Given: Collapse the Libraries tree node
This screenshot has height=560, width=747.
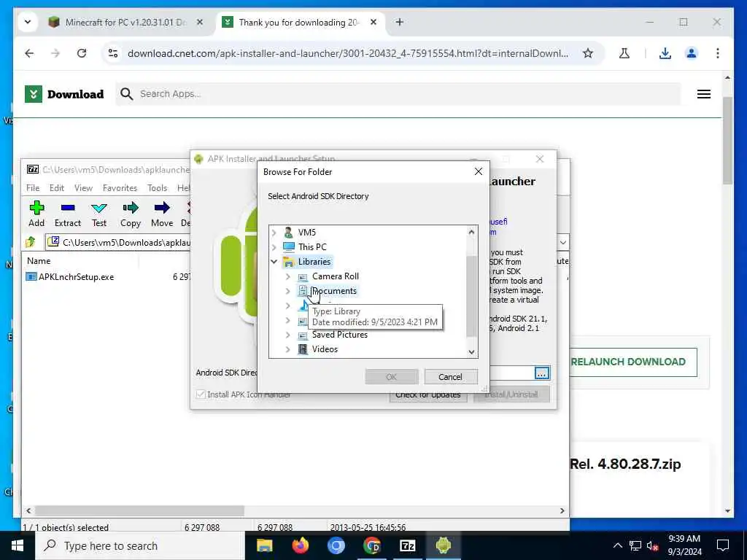Looking at the screenshot, I should coord(274,262).
